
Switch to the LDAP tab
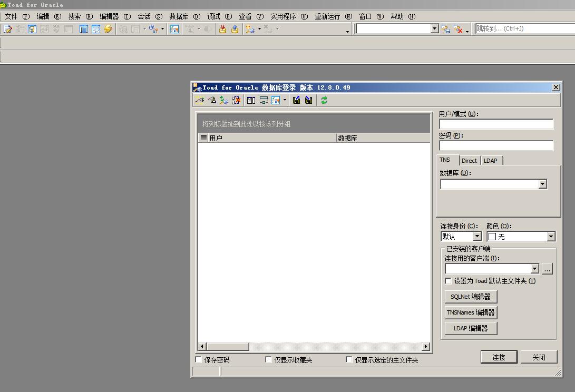tap(491, 161)
